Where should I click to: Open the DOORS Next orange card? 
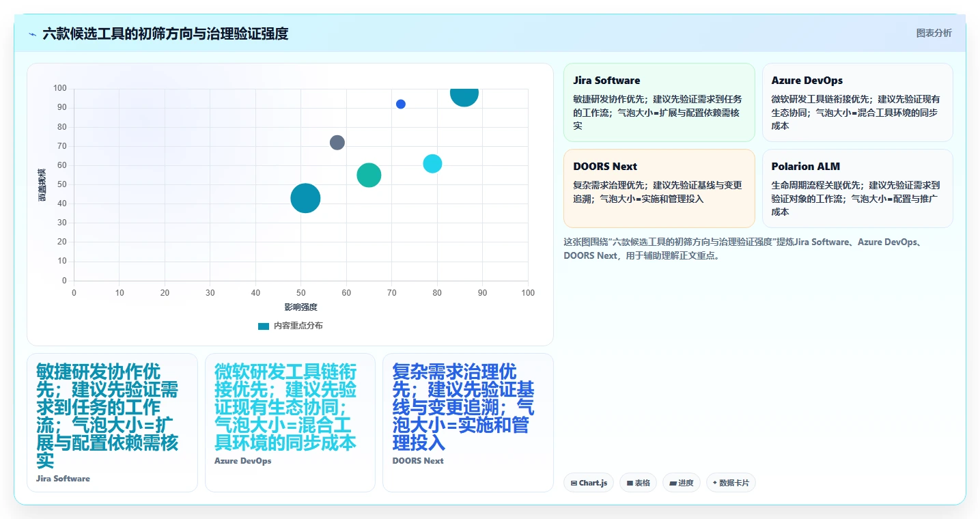pos(659,188)
